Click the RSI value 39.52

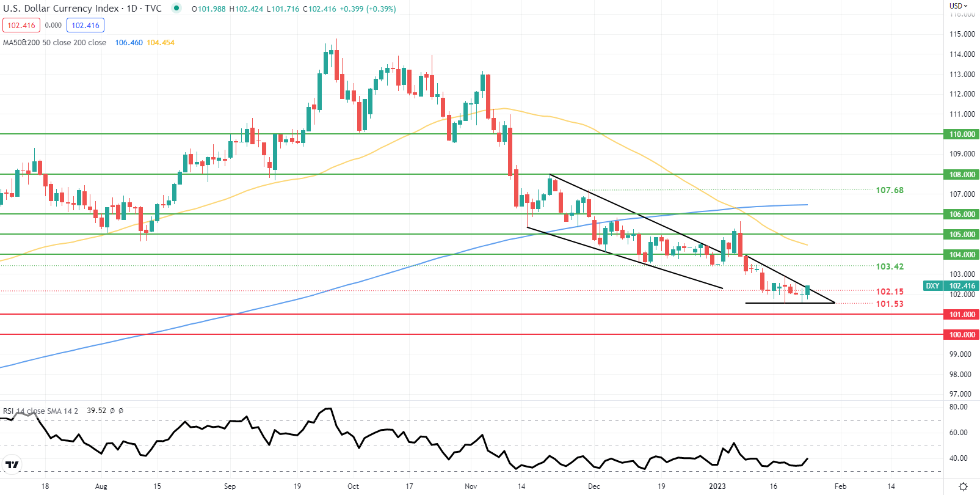coord(96,411)
